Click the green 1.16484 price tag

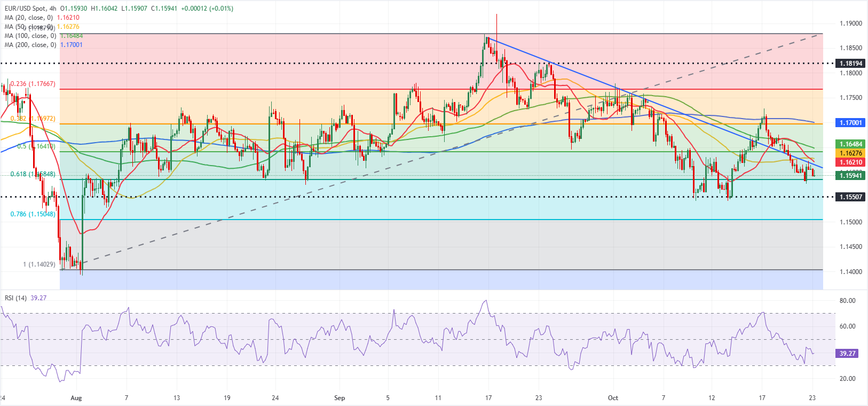tap(850, 144)
